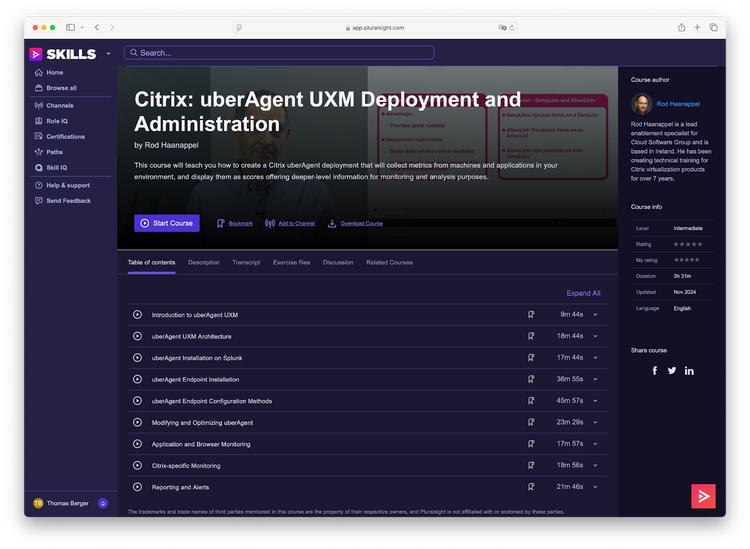This screenshot has height=549, width=750.
Task: Bookmark the course via the Bookmark link
Action: coord(235,223)
